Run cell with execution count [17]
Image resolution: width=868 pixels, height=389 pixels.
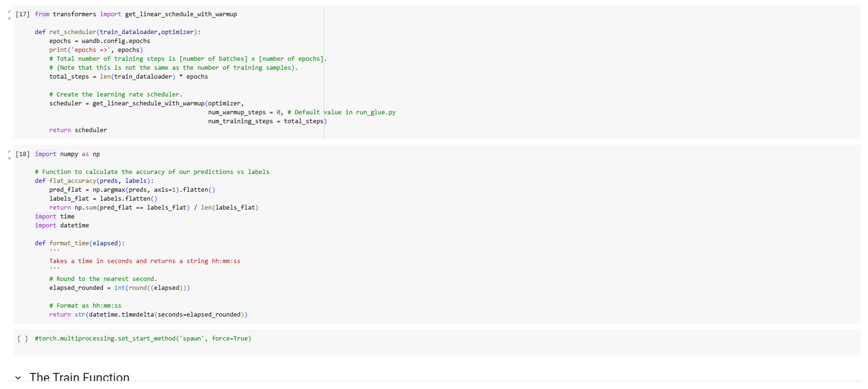(x=23, y=14)
